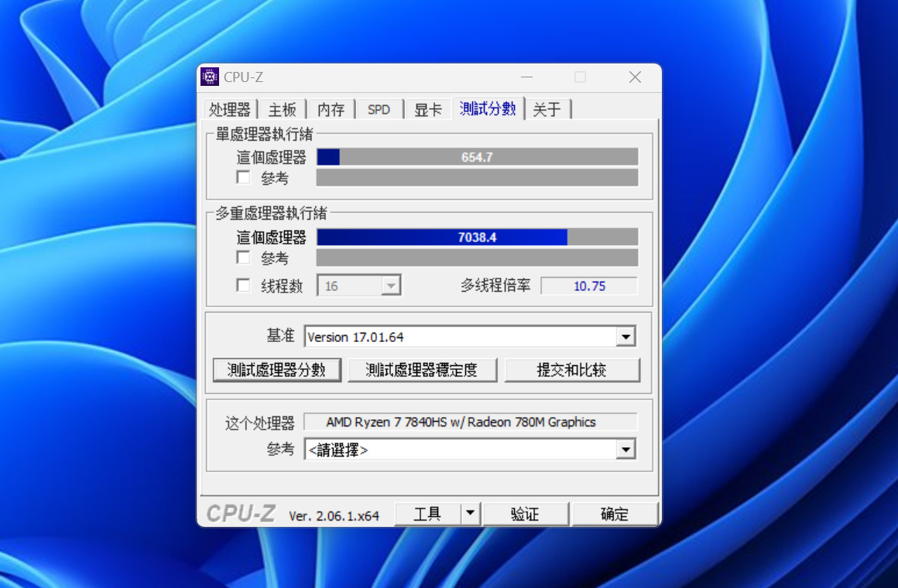Screen dimensions: 898x588
Task: Click the Ver. 2.06.1.x64 version text
Action: pos(334,516)
